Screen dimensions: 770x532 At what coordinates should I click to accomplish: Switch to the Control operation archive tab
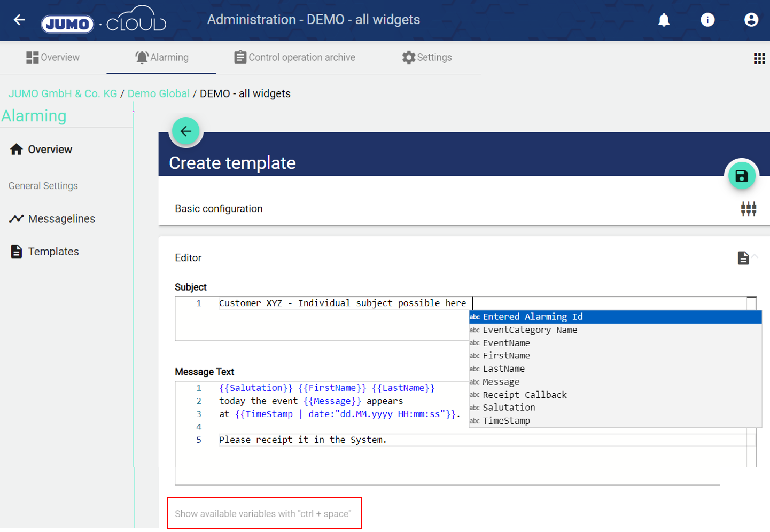tap(294, 57)
